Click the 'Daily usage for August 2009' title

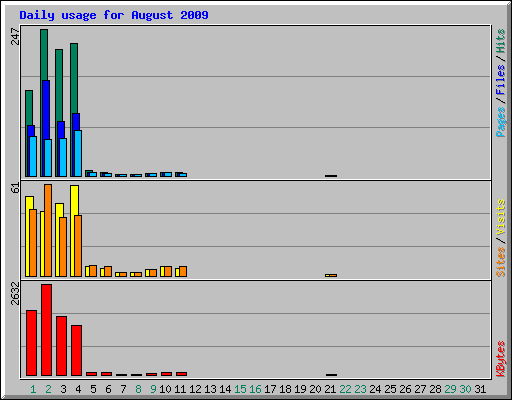[114, 15]
